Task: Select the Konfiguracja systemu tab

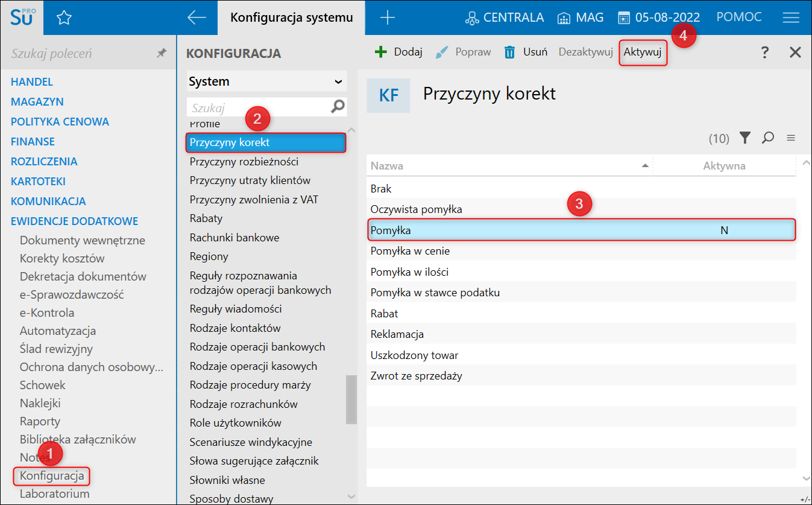Action: pos(292,17)
